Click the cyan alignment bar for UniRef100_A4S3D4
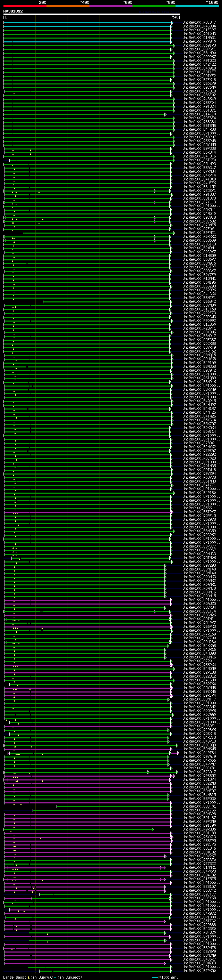 point(88,27)
